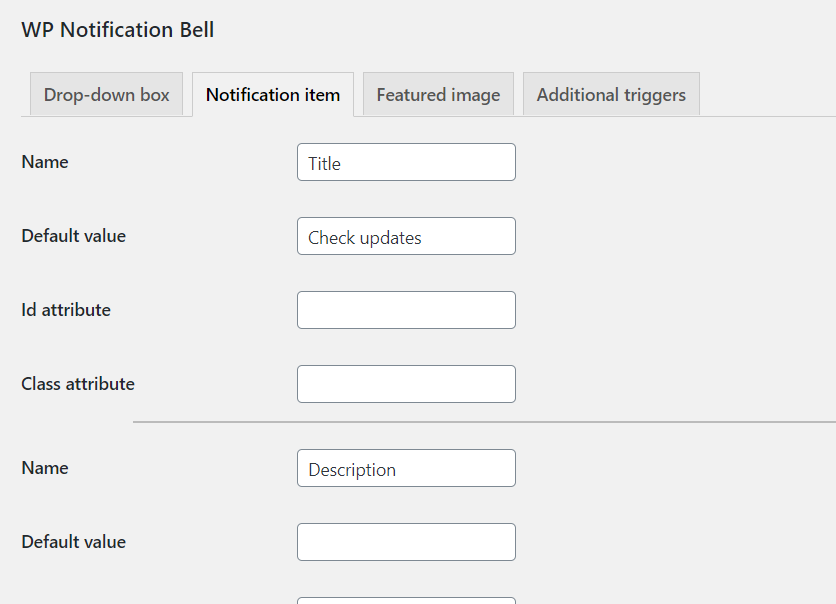The height and width of the screenshot is (604, 836).
Task: Open the Featured image tab
Action: (438, 94)
